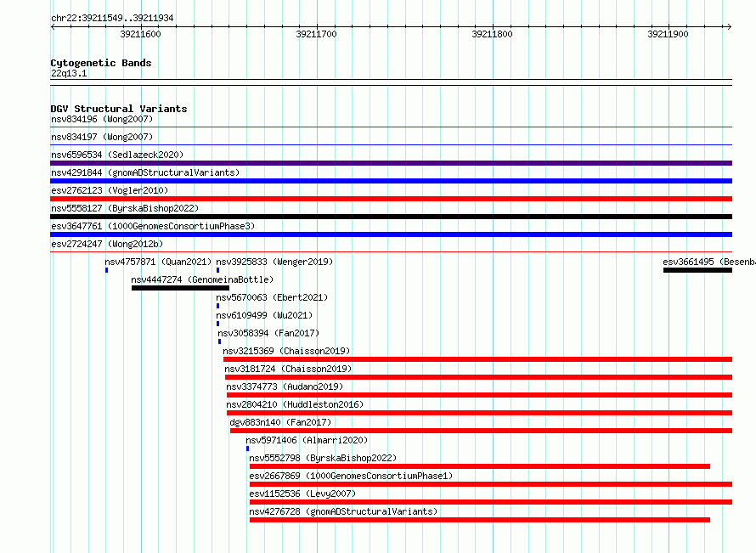The image size is (756, 553).
Task: Click the red bar under esv2667869
Action: pyautogui.click(x=491, y=484)
